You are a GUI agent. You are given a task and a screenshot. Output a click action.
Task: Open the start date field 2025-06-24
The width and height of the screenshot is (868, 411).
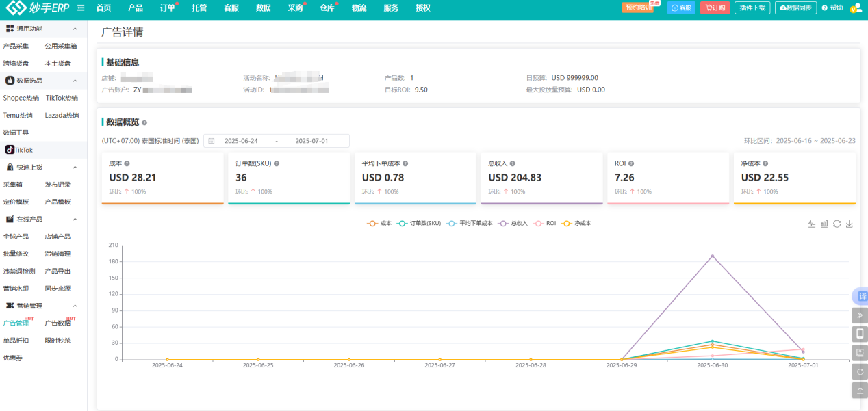tap(241, 141)
